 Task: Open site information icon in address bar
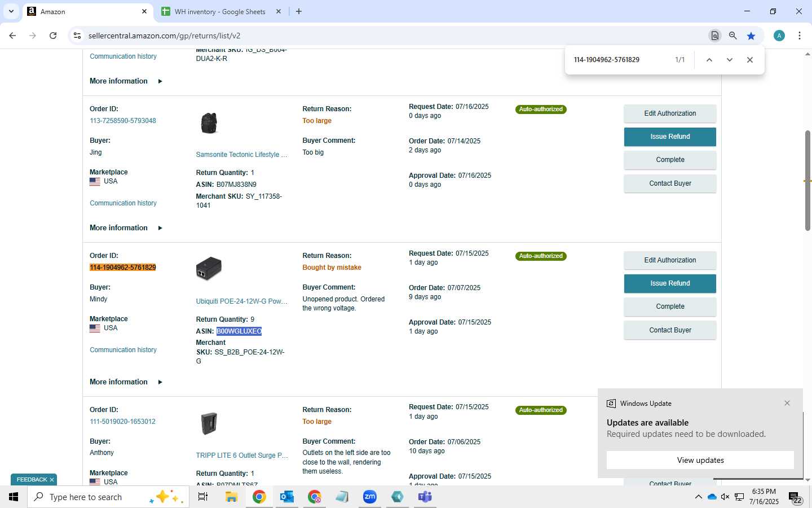pos(77,36)
